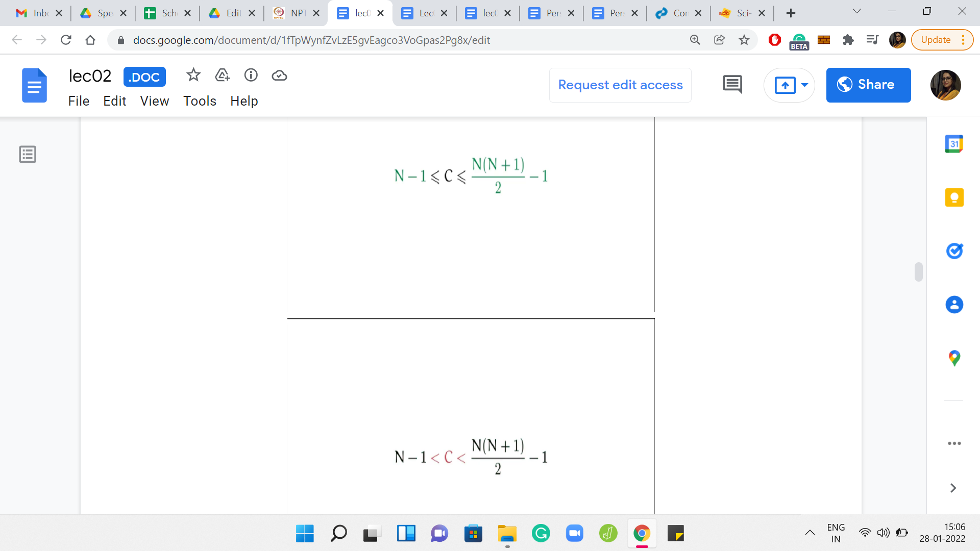Show hidden system tray icons
The height and width of the screenshot is (551, 980).
coord(810,533)
